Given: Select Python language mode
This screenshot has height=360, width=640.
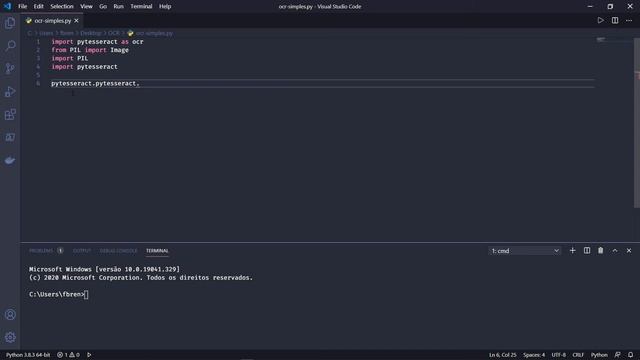Looking at the screenshot, I should tap(599, 355).
